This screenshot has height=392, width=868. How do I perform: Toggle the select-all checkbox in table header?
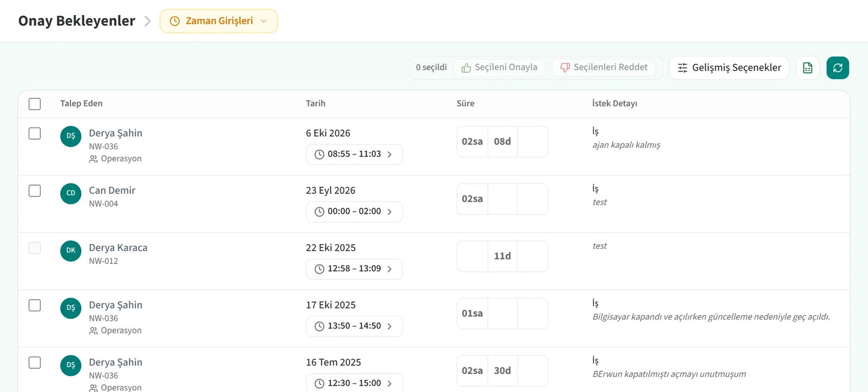(x=35, y=104)
